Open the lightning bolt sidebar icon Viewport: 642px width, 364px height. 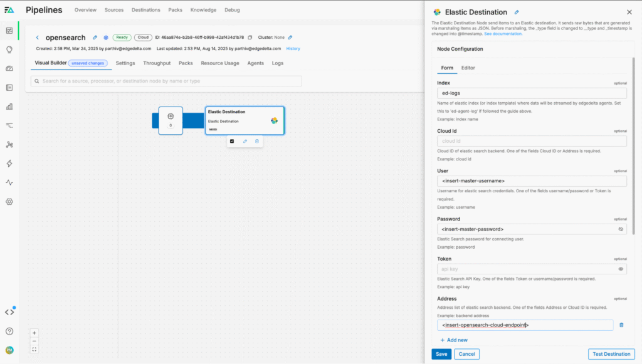[9, 164]
